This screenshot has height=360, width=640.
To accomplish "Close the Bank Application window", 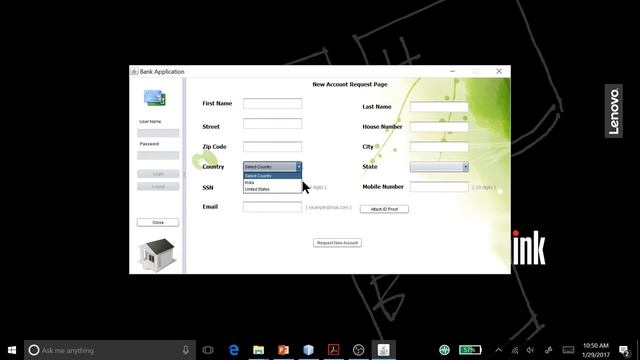I will [x=499, y=71].
